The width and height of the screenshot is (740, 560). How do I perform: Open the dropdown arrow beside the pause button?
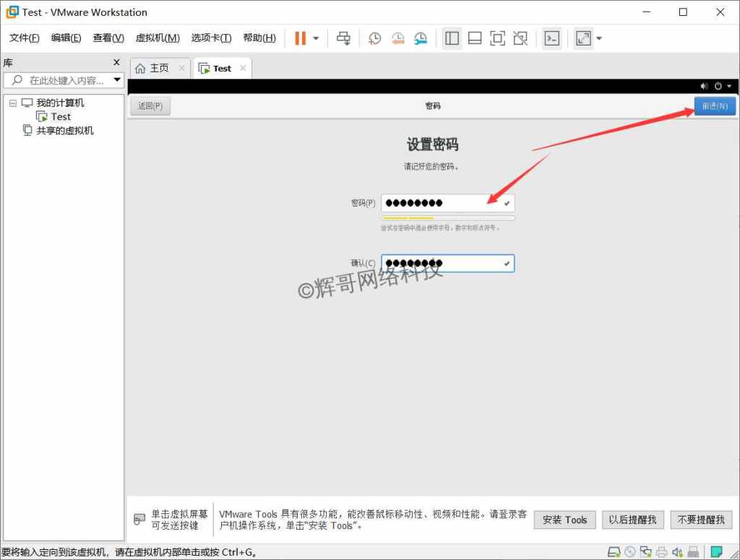(x=317, y=38)
